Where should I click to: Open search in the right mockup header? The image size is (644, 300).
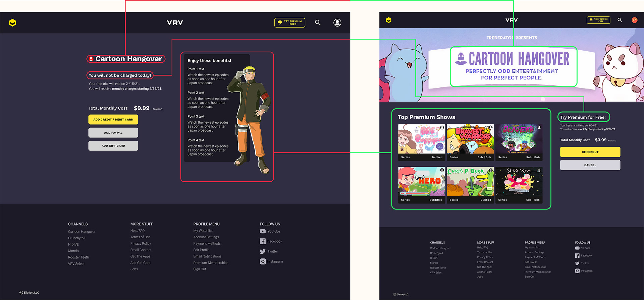(x=620, y=20)
